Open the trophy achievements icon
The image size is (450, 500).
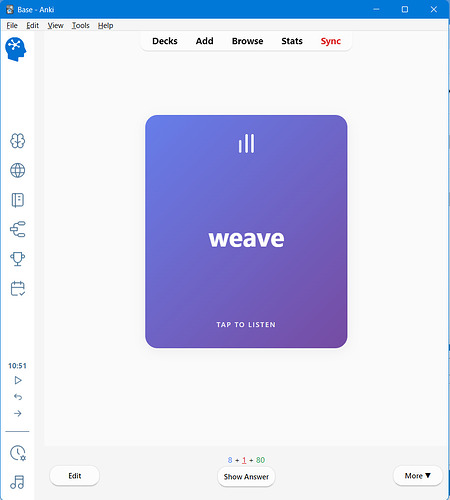tap(17, 259)
